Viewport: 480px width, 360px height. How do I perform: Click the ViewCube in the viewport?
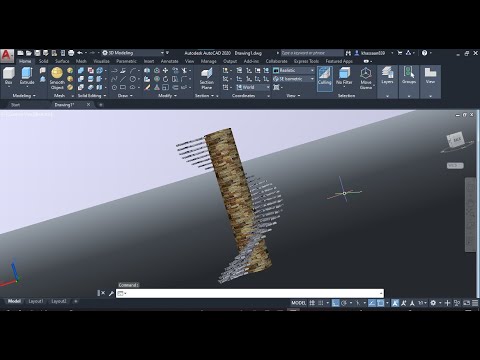tap(457, 140)
